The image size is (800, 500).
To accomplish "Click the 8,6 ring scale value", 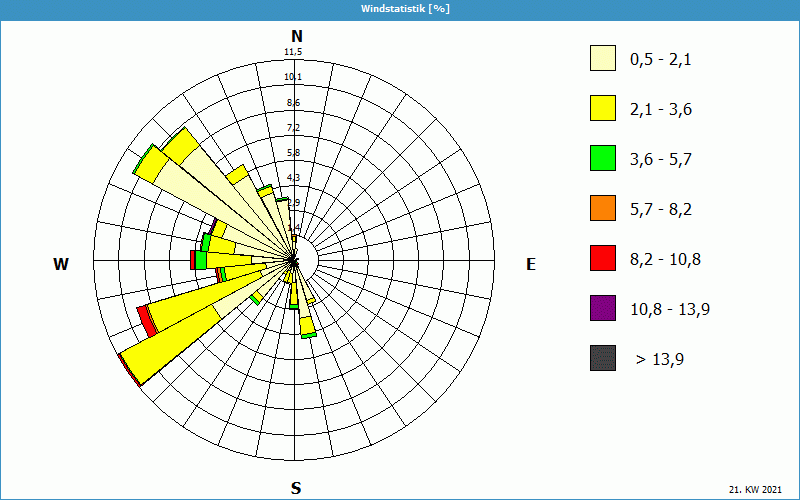I will 293,103.
